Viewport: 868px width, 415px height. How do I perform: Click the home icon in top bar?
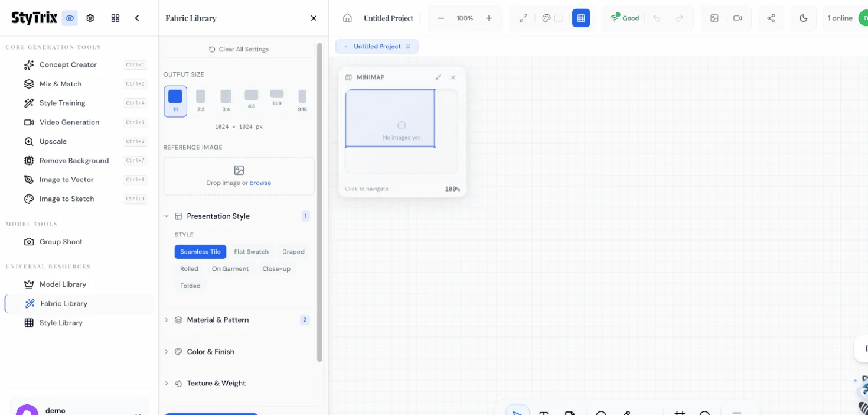tap(347, 18)
